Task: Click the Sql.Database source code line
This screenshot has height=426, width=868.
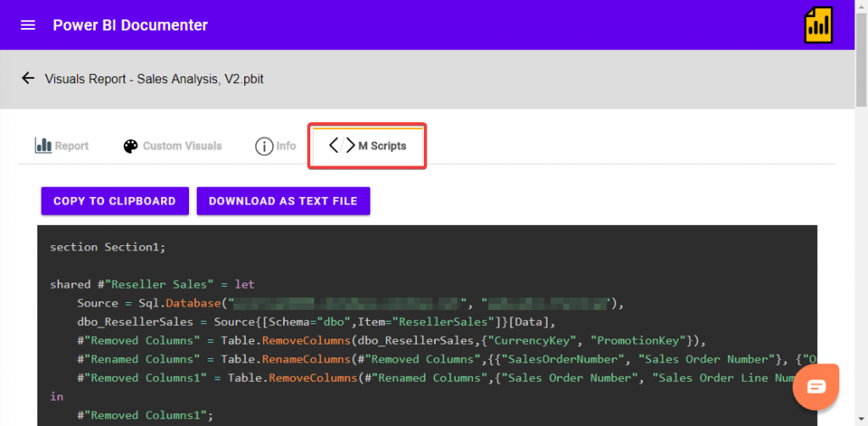Action: tap(351, 304)
